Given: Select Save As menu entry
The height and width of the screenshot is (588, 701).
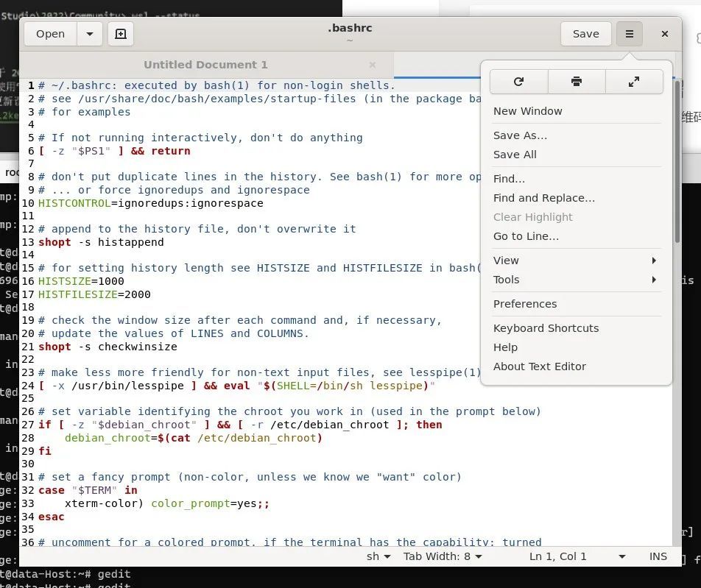Looking at the screenshot, I should point(520,135).
